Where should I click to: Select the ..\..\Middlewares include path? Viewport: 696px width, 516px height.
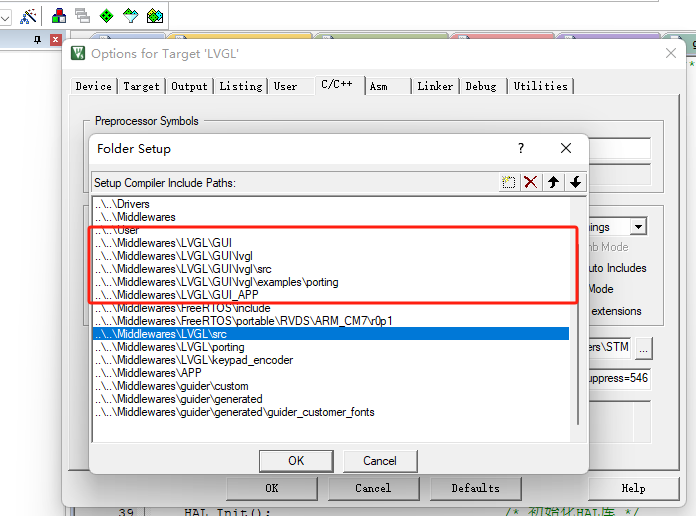coord(331,217)
